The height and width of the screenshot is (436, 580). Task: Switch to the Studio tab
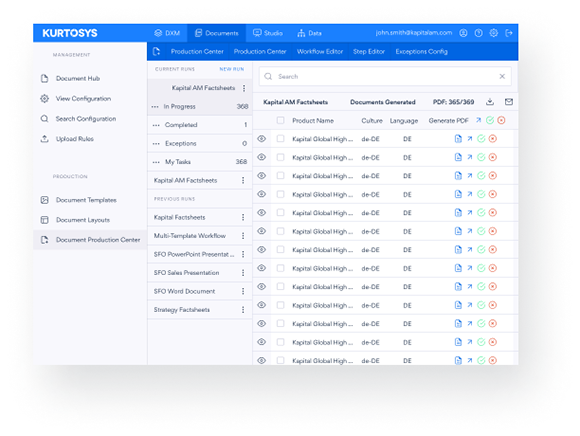pos(268,33)
